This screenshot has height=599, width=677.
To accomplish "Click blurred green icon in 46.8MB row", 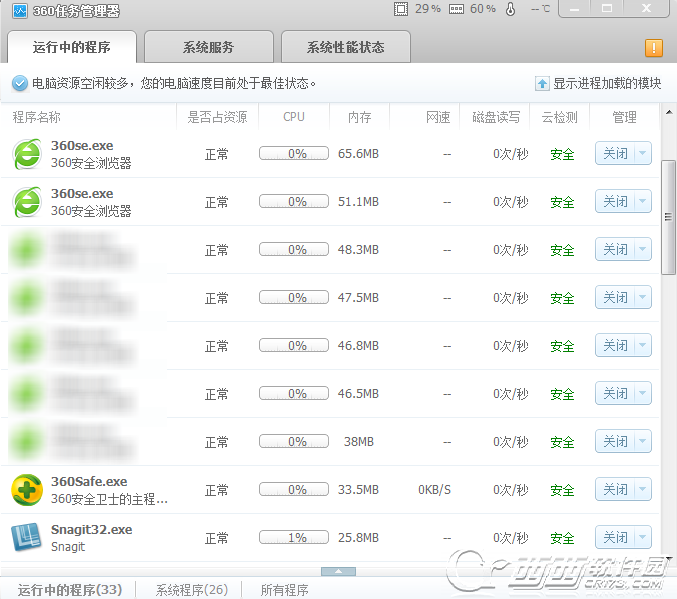I will tap(27, 346).
